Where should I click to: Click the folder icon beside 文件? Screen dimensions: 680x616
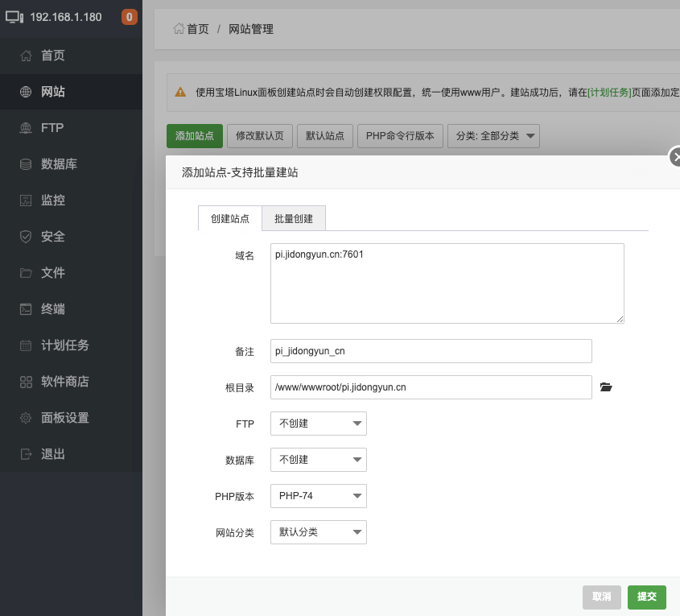pos(26,273)
